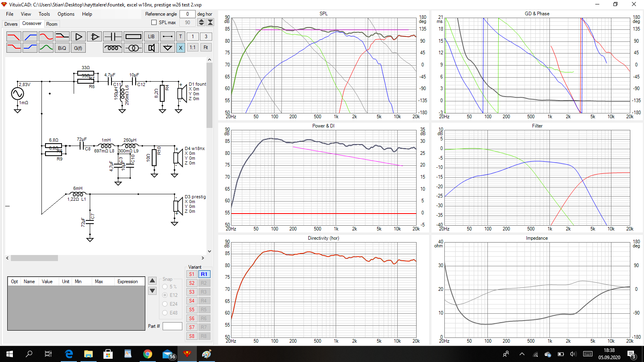Add the red low-shelf filter block
This screenshot has width=644, height=362.
(14, 48)
